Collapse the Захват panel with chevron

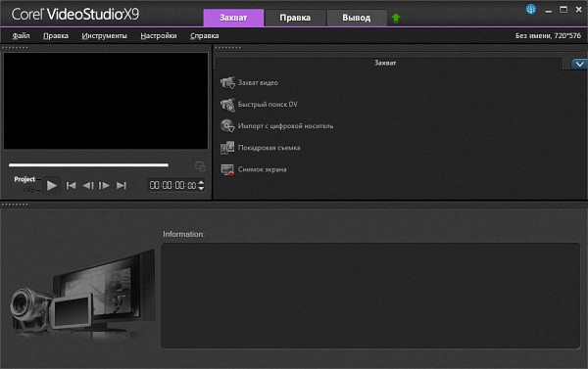point(579,64)
